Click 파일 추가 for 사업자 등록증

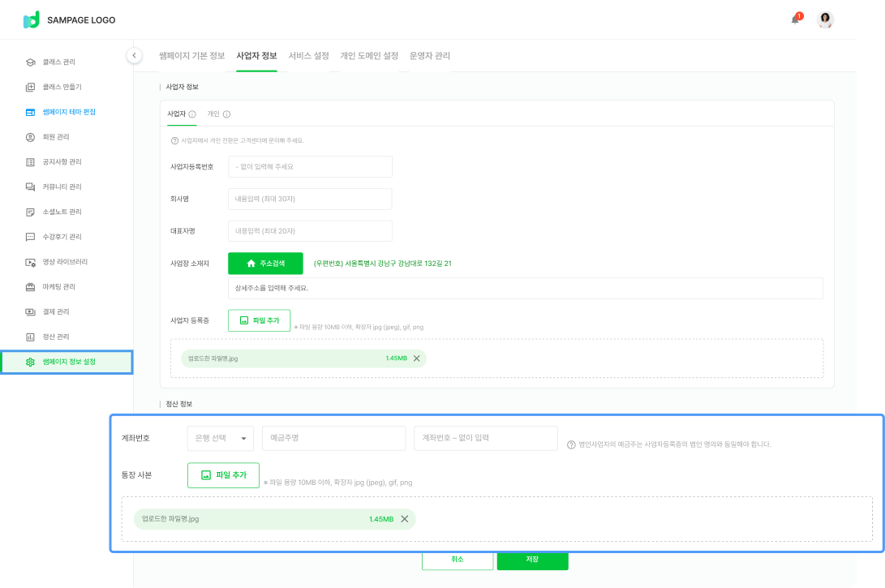coord(259,320)
